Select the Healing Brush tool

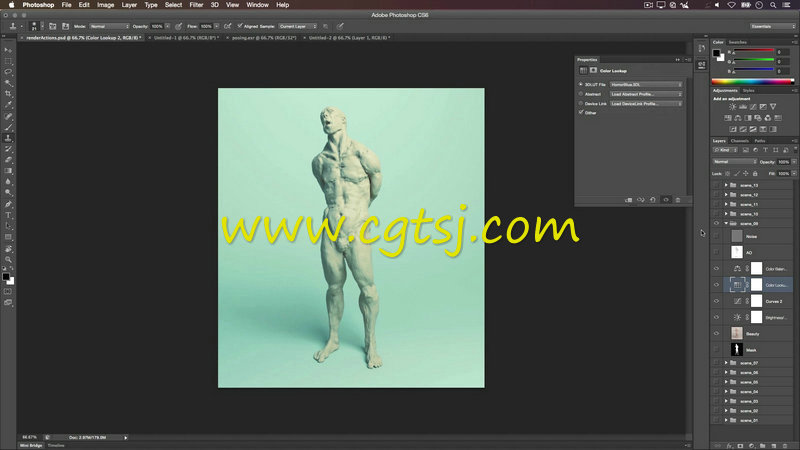point(8,116)
